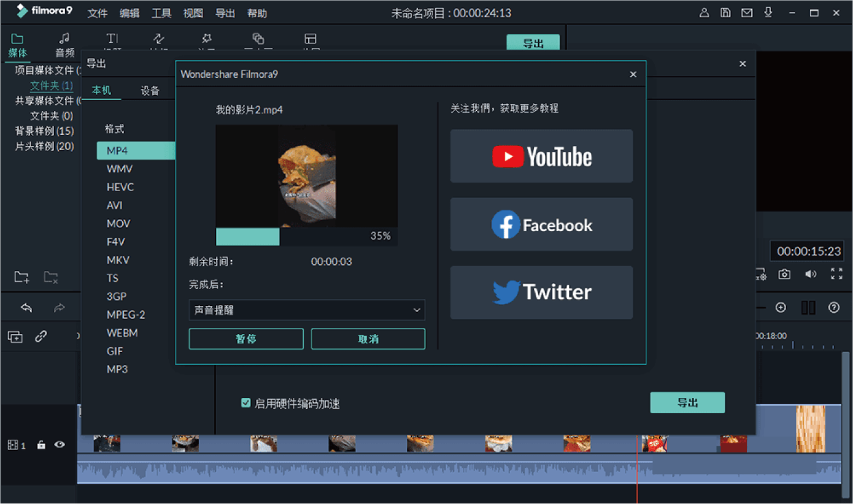Click the save project floppy icon
The height and width of the screenshot is (504, 853).
(725, 13)
